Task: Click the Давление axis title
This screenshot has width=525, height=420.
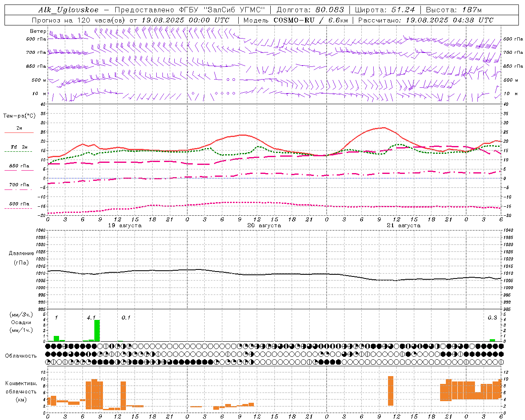Action: click(21, 253)
